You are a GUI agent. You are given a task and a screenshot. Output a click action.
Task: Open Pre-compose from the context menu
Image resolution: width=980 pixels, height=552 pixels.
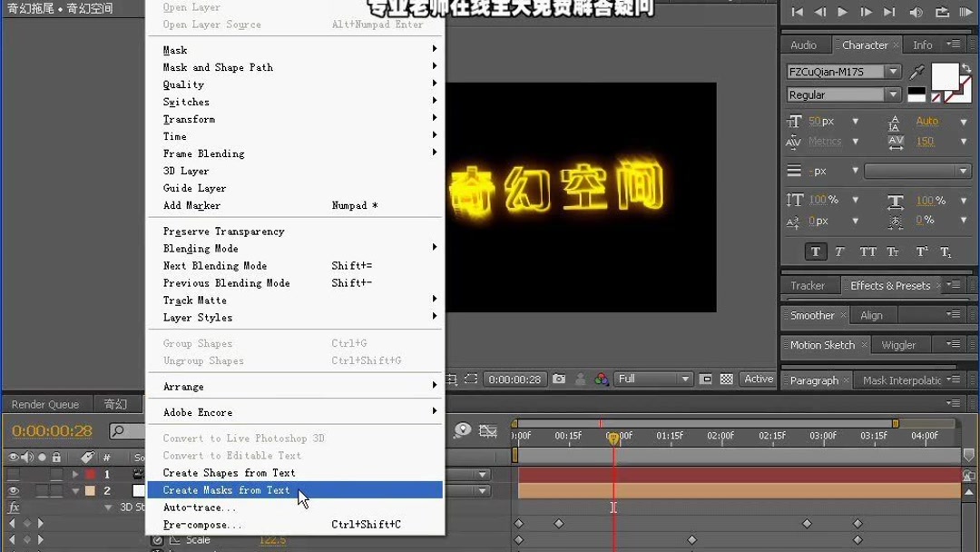pos(209,524)
